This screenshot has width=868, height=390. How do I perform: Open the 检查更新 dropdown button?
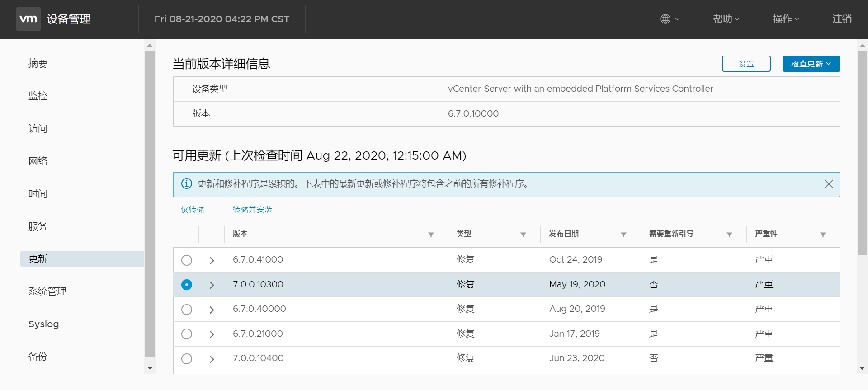coord(811,64)
